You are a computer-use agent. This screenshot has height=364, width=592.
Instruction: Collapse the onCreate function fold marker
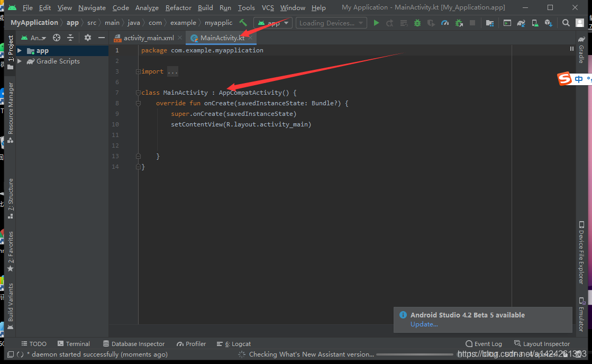click(138, 103)
